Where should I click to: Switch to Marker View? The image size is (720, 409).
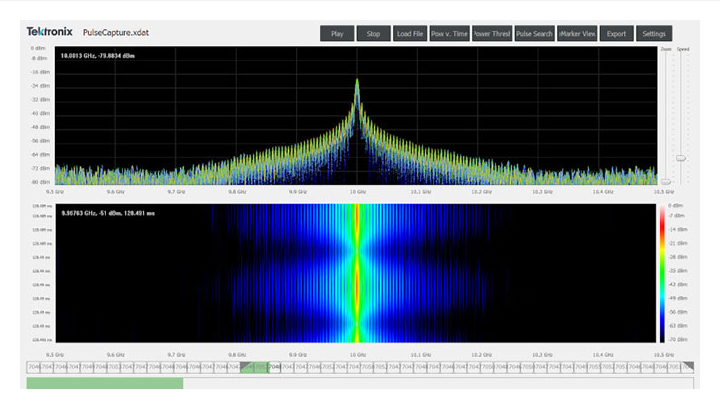pos(577,34)
